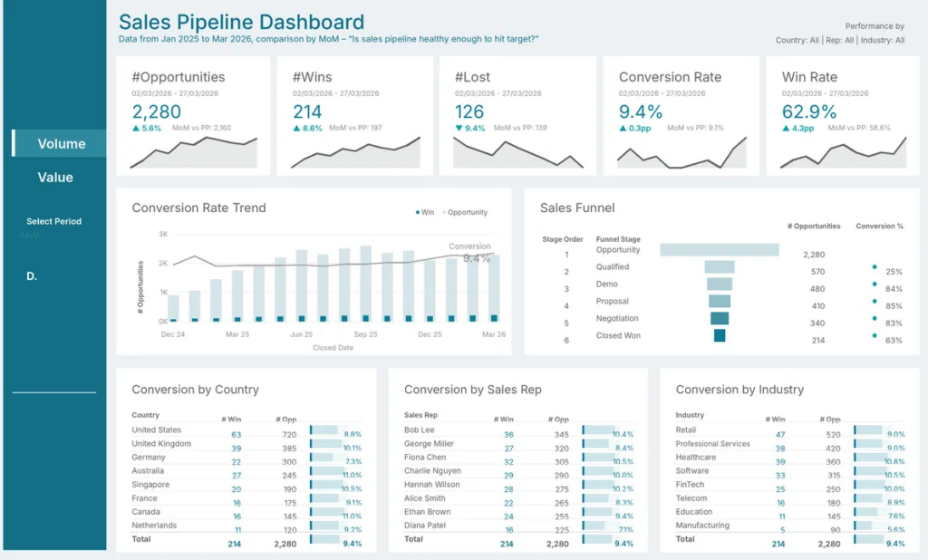Select the Netherlands country row
The height and width of the screenshot is (560, 928).
pos(246,526)
